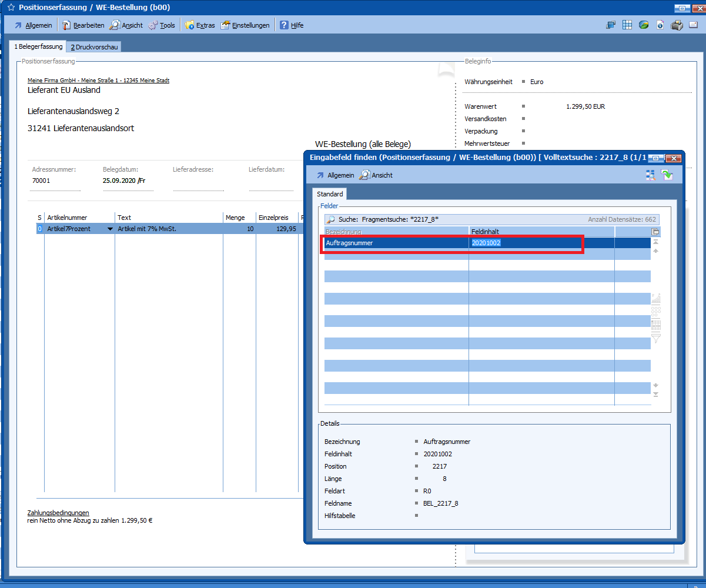Select the Standard tab in dialog
The height and width of the screenshot is (588, 706).
[x=330, y=194]
